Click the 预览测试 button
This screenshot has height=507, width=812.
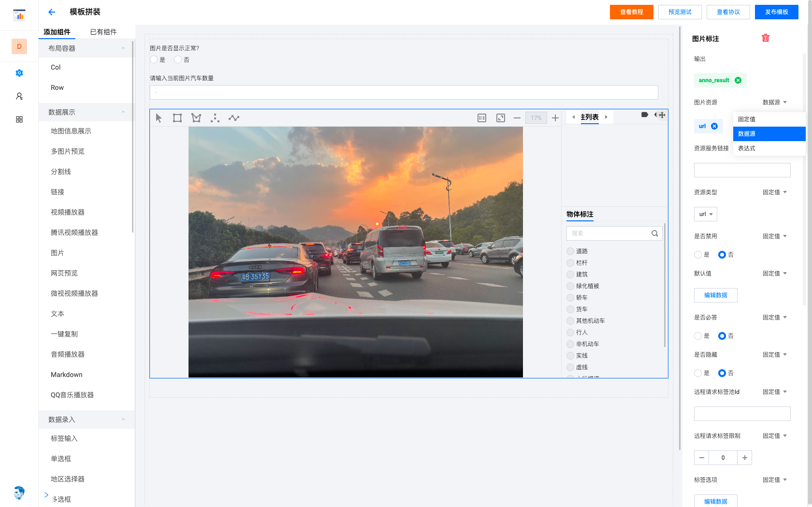680,12
